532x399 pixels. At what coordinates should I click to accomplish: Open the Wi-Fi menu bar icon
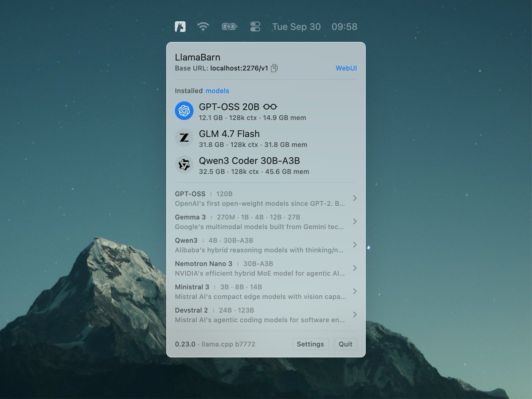(204, 27)
